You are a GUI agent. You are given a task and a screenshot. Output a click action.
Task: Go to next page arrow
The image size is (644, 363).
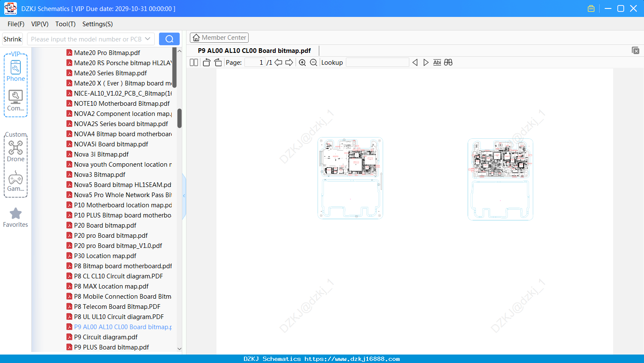[289, 63]
